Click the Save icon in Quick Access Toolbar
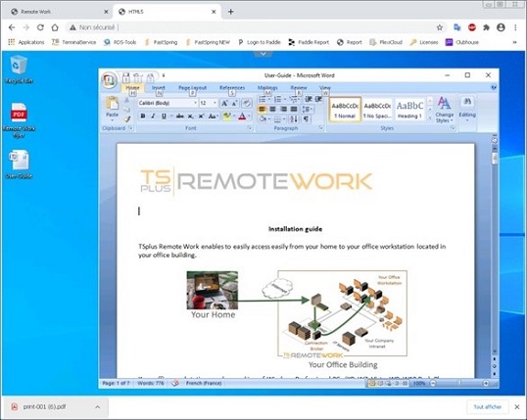 click(x=125, y=77)
